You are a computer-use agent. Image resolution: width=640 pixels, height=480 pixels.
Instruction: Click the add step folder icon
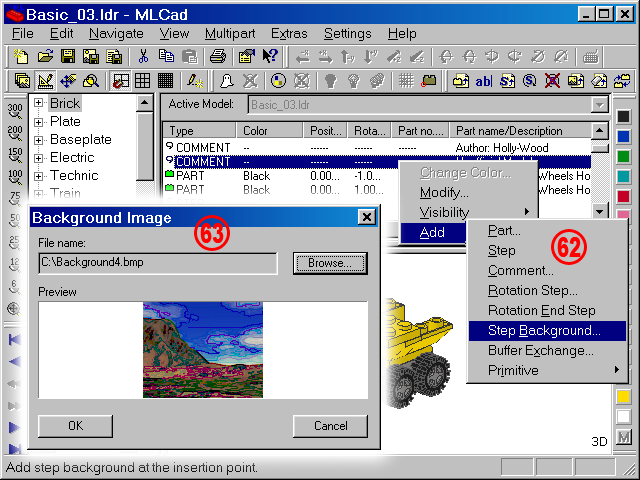click(x=460, y=81)
